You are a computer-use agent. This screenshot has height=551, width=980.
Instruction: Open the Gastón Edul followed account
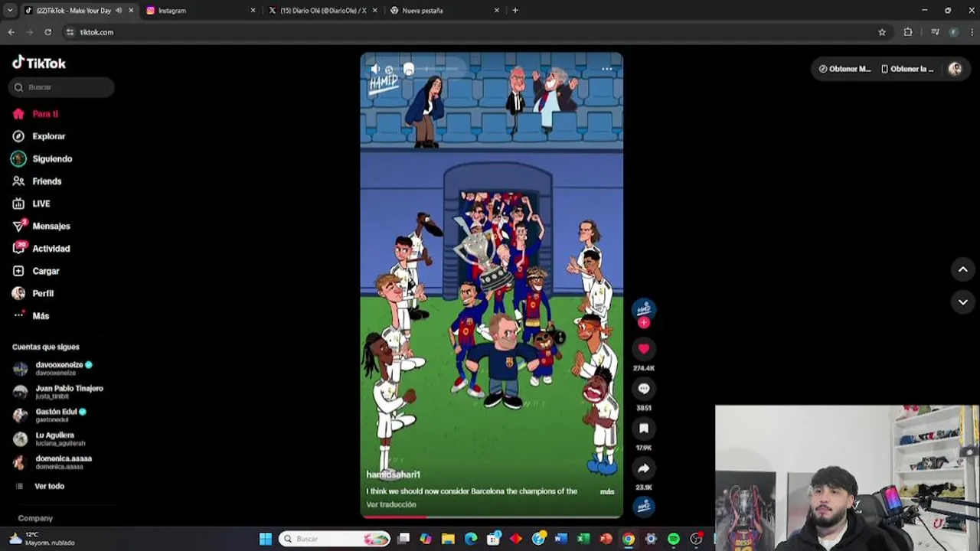point(51,415)
